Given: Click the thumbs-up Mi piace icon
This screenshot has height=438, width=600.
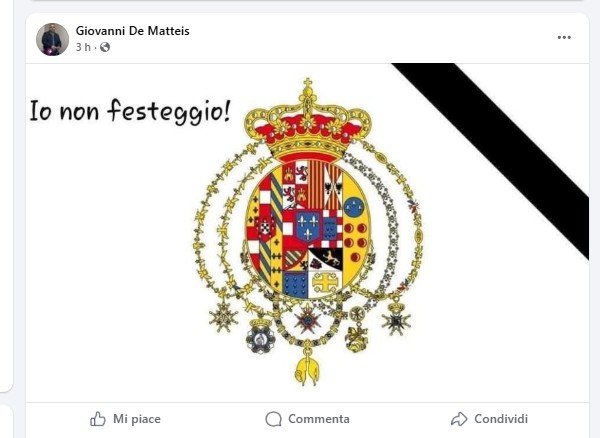Looking at the screenshot, I should click(x=98, y=419).
